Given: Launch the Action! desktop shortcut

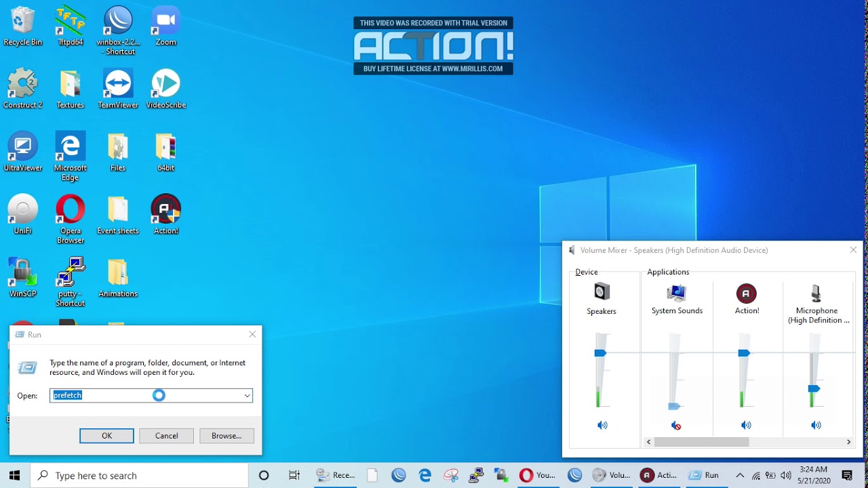Looking at the screenshot, I should (x=166, y=215).
